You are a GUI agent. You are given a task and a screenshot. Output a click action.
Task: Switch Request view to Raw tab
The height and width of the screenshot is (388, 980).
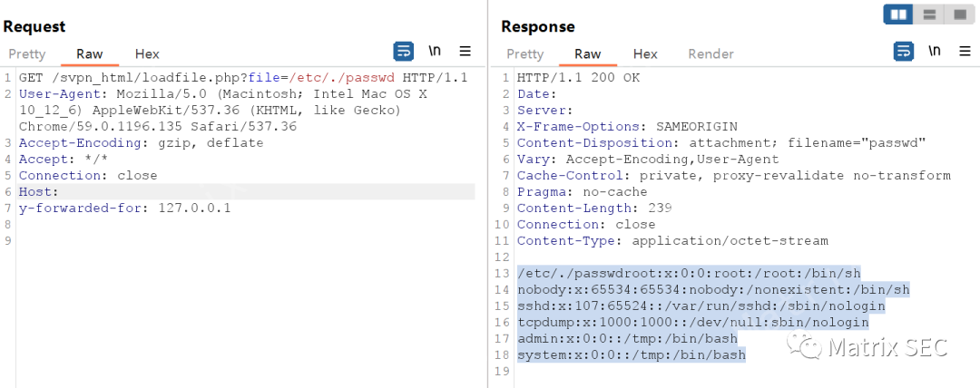click(89, 54)
